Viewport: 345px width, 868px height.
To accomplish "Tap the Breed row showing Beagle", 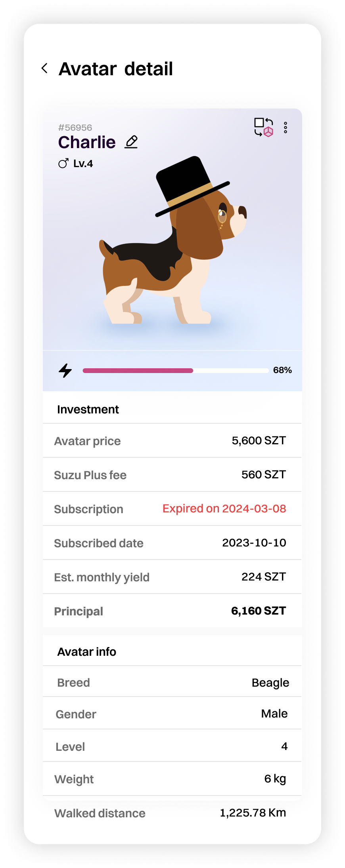I will point(172,683).
